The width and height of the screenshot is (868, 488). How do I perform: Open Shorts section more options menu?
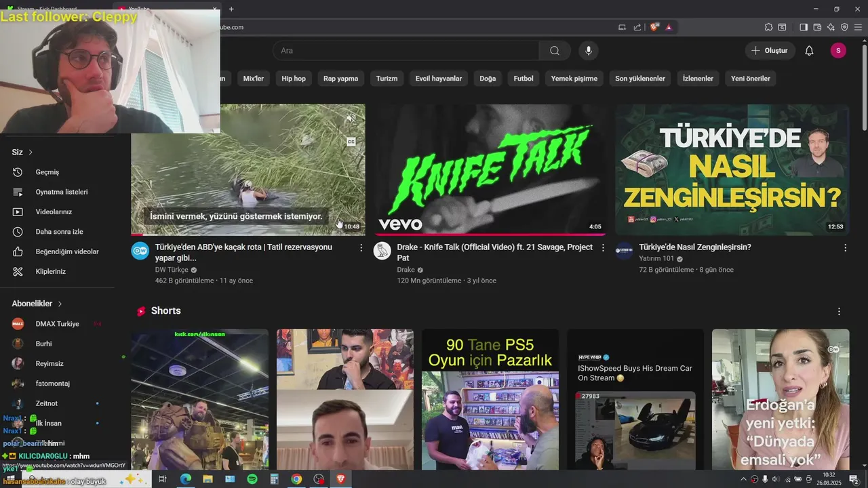(839, 311)
